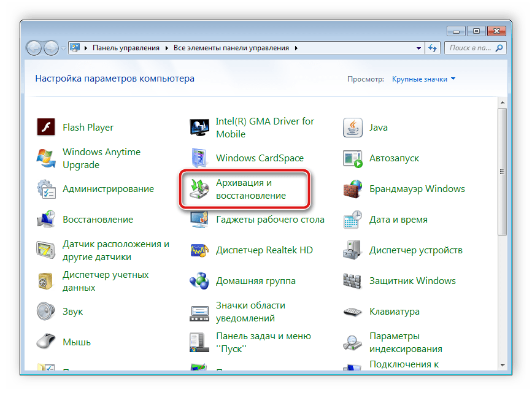Screen dimensions: 532x395
Task: Expand the breadcrumb arrow after Все элементы панели управления
Action: 296,48
